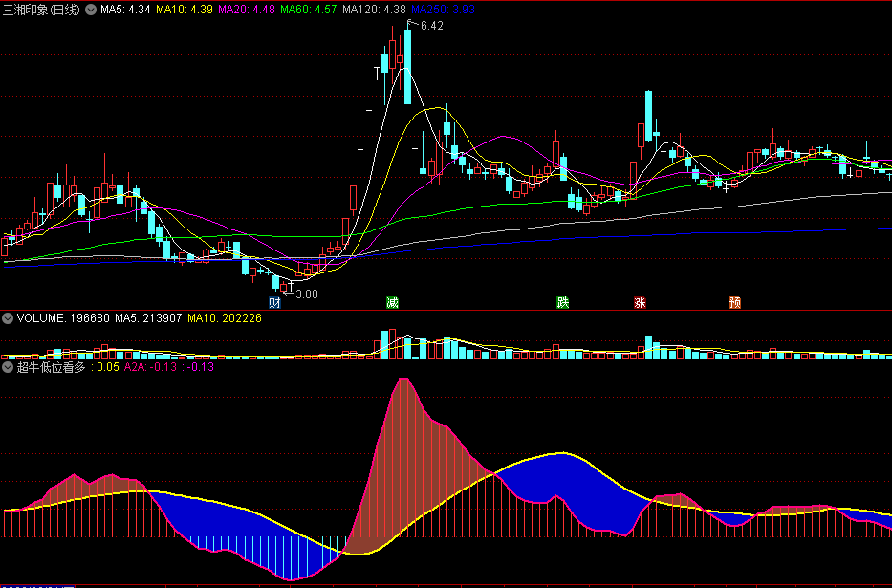The width and height of the screenshot is (892, 588).
Task: Select the volume MA5: 213907 label
Action: point(148,318)
